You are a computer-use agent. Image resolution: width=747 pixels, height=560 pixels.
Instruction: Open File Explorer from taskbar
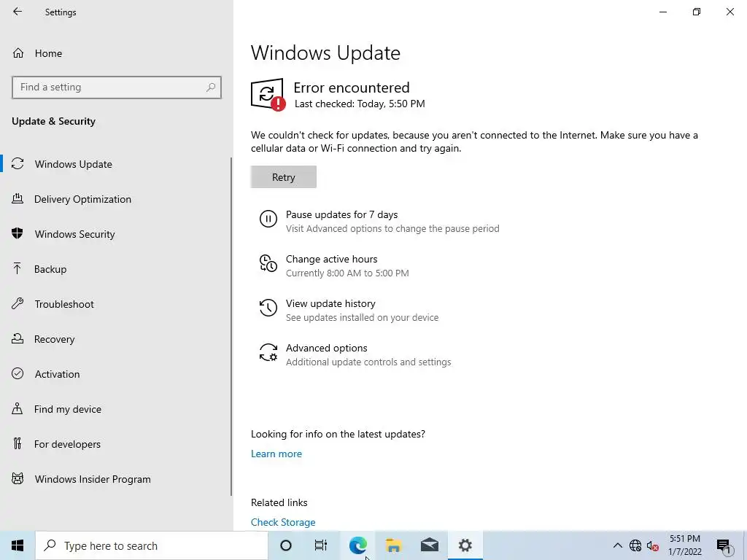click(393, 545)
